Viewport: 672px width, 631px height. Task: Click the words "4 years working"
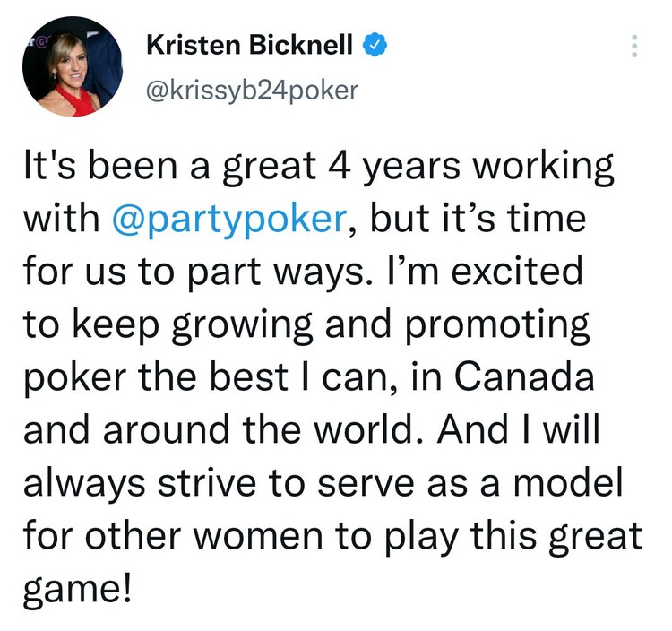(470, 168)
